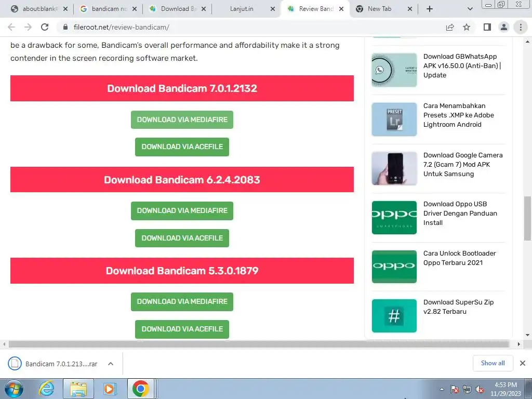The height and width of the screenshot is (399, 532).
Task: Expand options arrow for Bandicam rar download
Action: coord(110,364)
